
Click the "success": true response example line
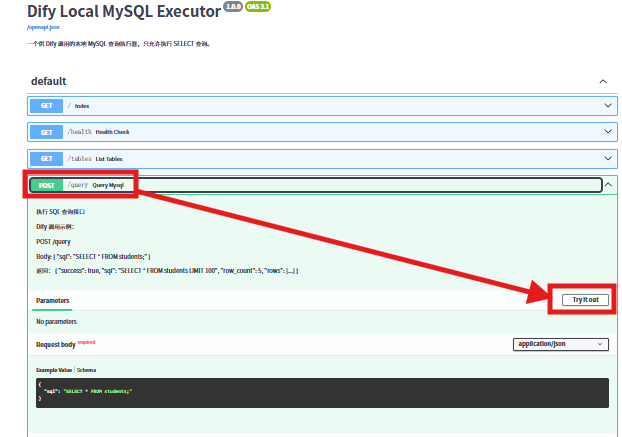(167, 271)
